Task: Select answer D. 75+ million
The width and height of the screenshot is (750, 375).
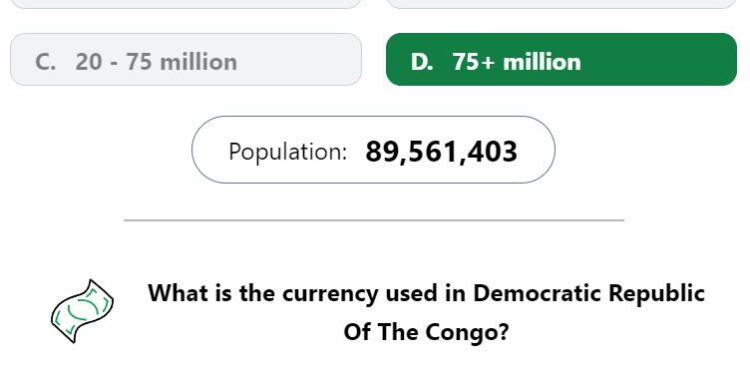Action: click(x=561, y=60)
